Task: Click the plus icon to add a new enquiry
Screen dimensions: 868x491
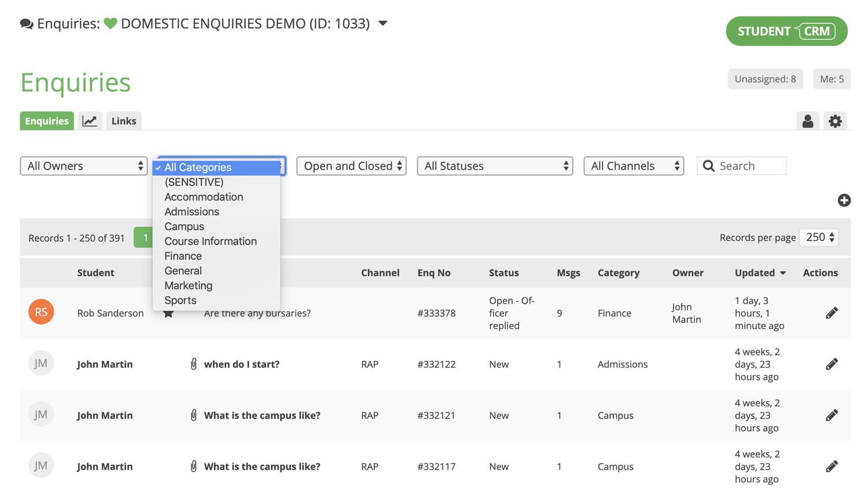Action: coord(844,201)
